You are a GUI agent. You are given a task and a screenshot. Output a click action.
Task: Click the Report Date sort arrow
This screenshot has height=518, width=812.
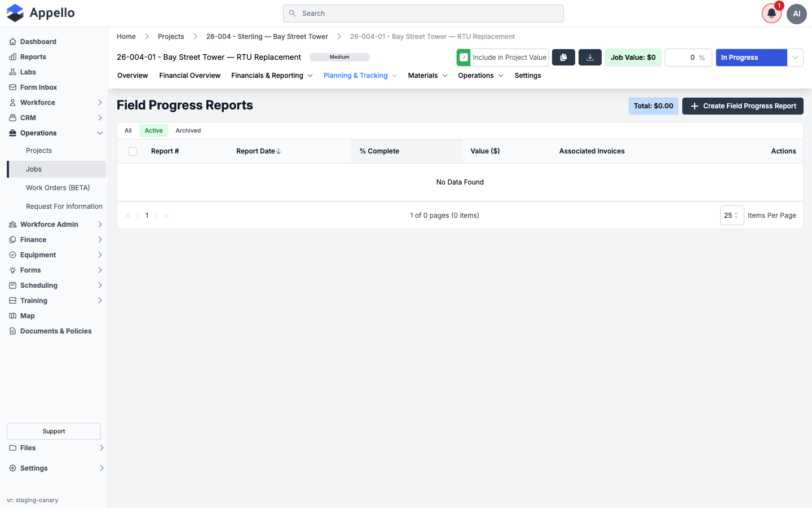279,151
